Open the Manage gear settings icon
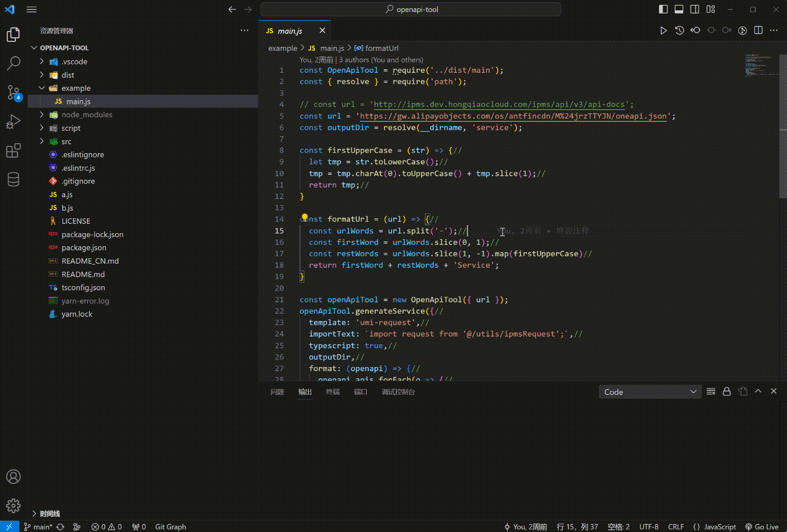Image resolution: width=787 pixels, height=532 pixels. pos(13,505)
